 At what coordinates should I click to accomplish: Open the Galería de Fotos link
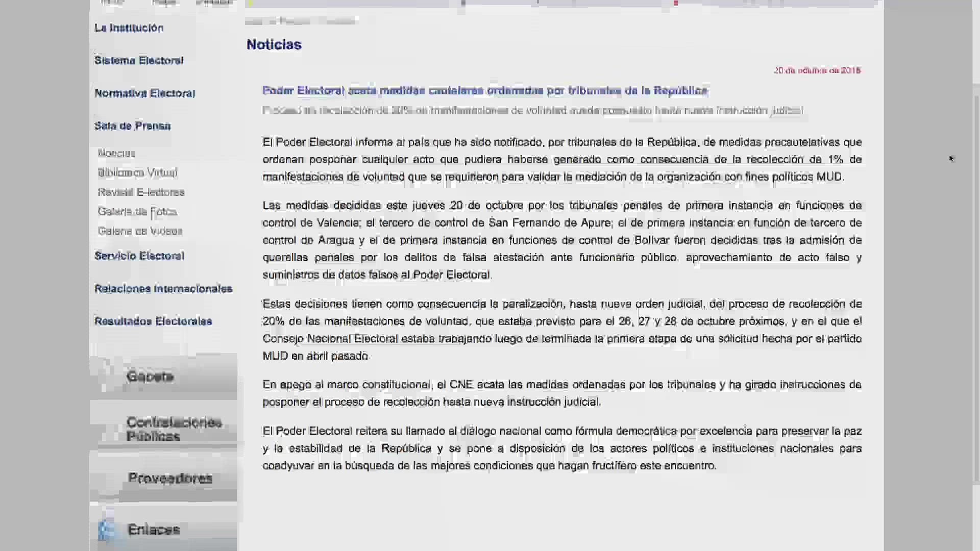point(137,212)
